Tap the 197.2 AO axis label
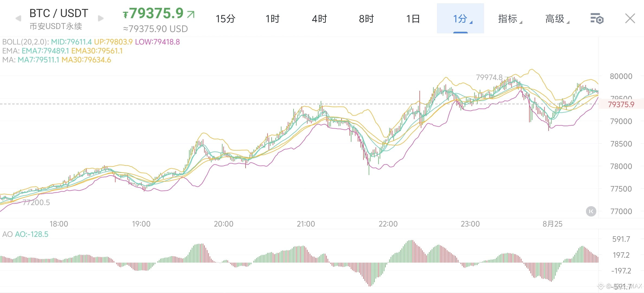The image size is (644, 293). point(621,255)
